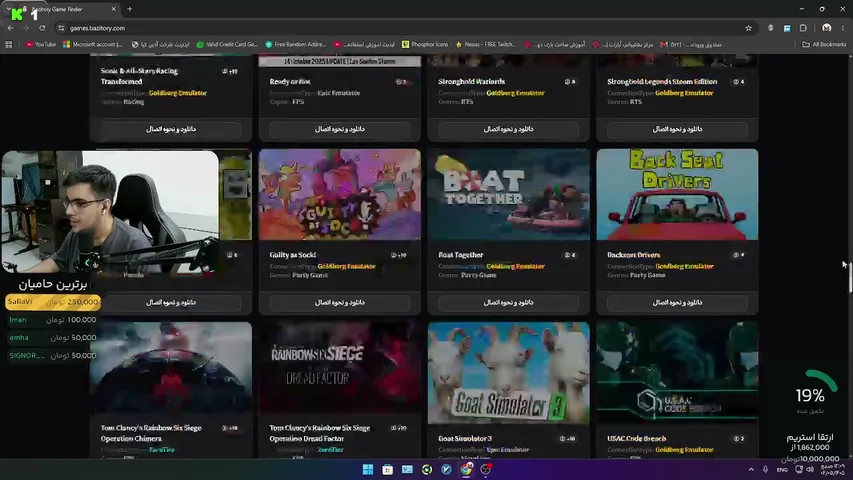The image size is (853, 480).
Task: Click the browser back arrow
Action: point(10,28)
